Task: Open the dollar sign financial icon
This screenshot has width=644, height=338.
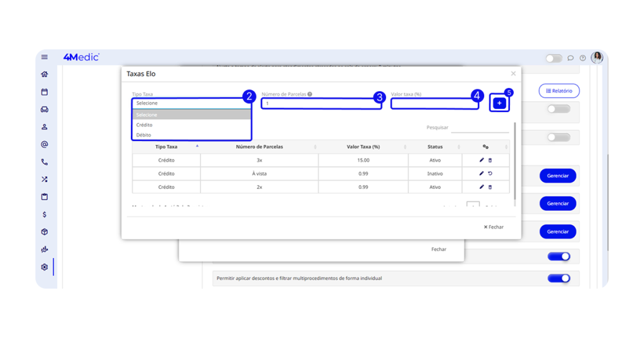Action: click(45, 215)
